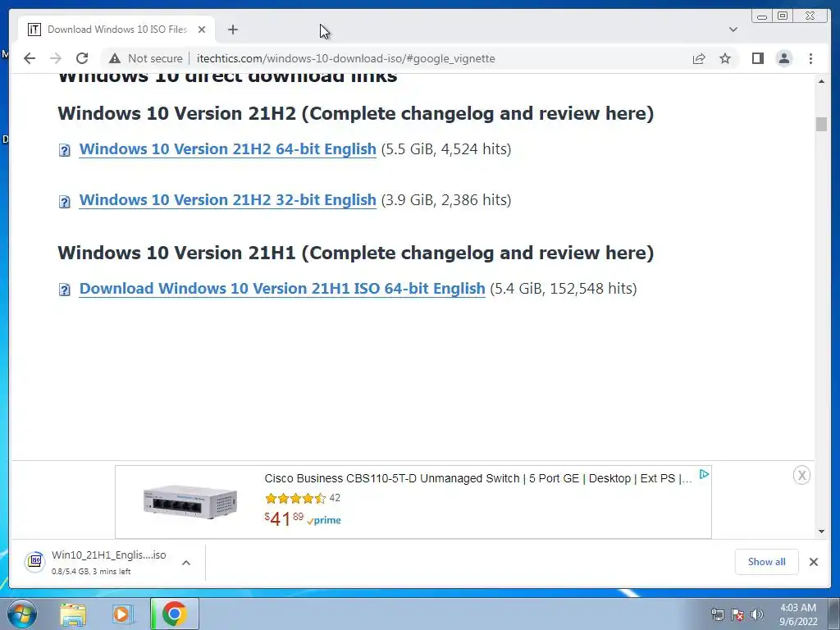This screenshot has height=630, width=840.
Task: Click file icon beside 21H2 32-bit link
Action: coord(64,202)
